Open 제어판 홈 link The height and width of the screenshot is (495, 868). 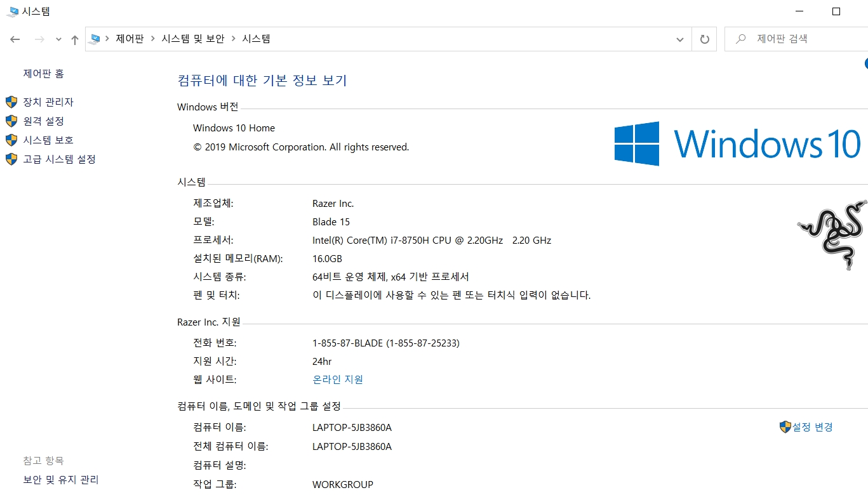coord(44,74)
